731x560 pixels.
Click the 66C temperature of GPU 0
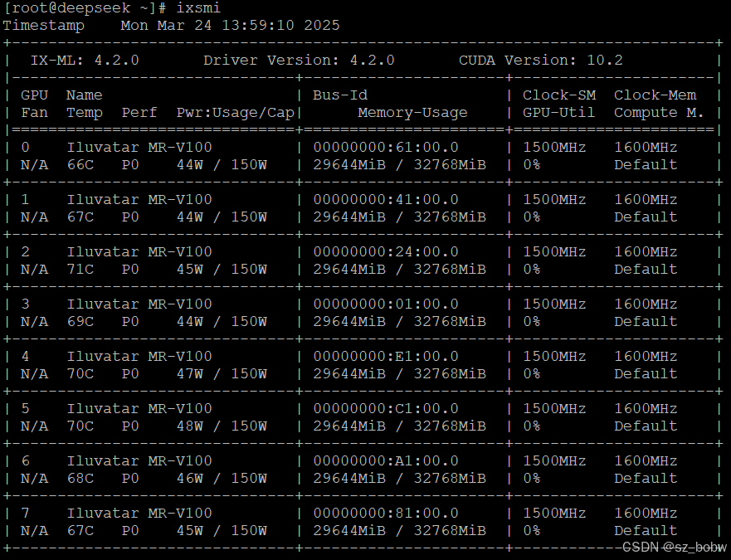pyautogui.click(x=80, y=164)
